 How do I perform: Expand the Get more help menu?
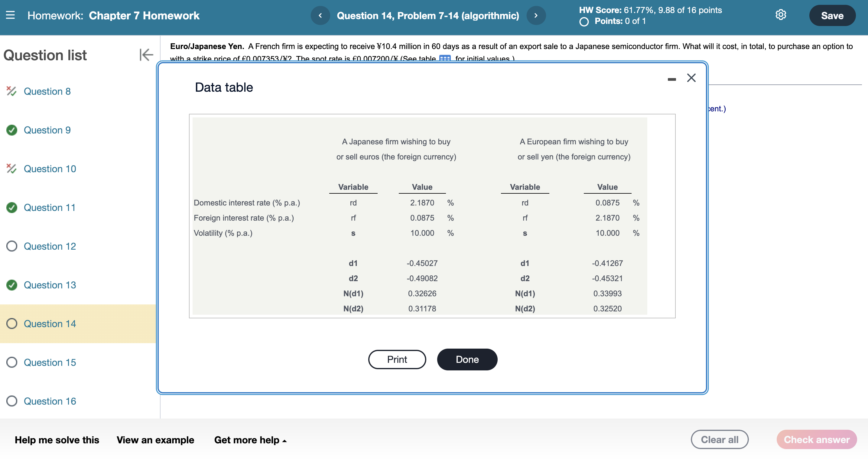coord(250,440)
